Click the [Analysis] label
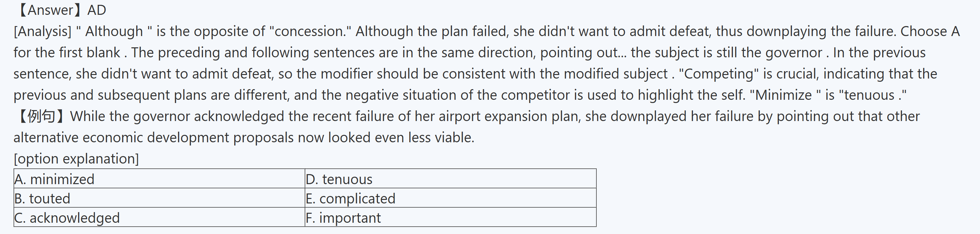The image size is (980, 234). tap(42, 32)
